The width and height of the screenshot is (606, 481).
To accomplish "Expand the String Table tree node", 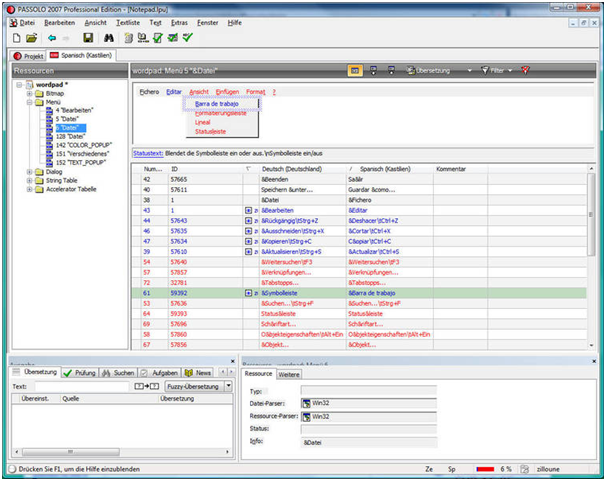I will (x=29, y=180).
